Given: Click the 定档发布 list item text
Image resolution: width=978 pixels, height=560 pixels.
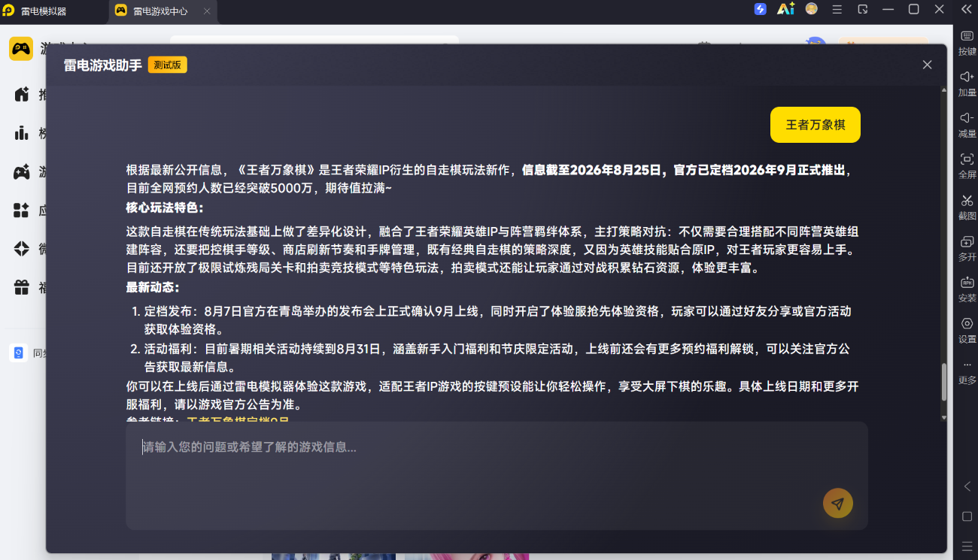Looking at the screenshot, I should 497,320.
